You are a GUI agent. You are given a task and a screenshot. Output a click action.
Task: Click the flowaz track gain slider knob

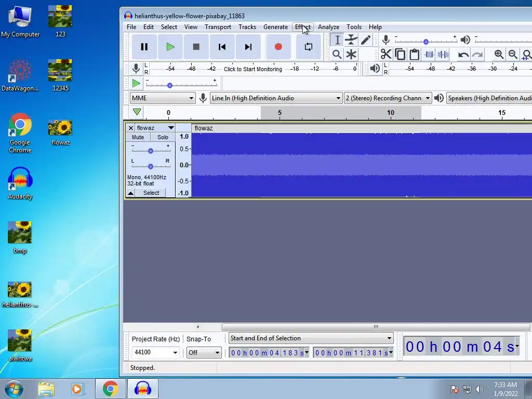click(151, 151)
